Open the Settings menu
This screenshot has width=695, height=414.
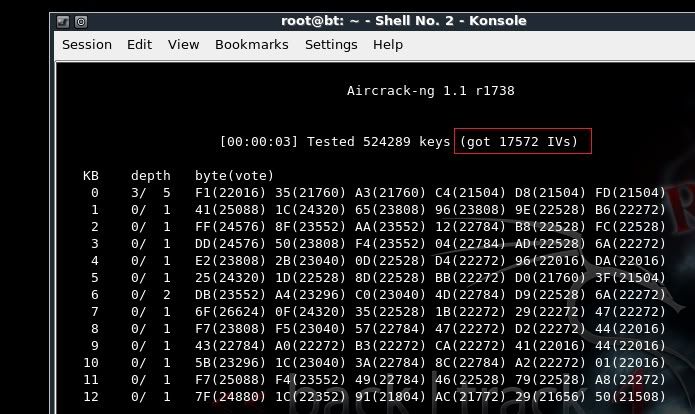[x=331, y=45]
